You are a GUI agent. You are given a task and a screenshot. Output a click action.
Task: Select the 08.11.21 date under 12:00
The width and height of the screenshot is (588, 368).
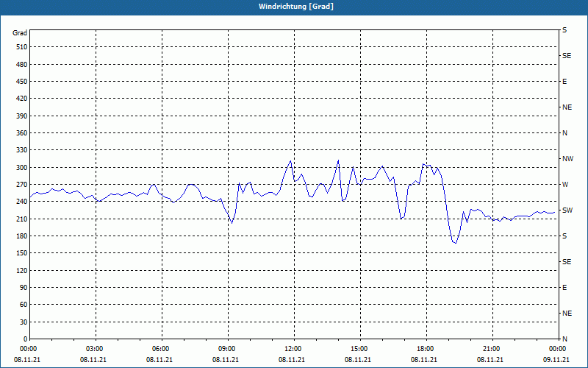click(x=291, y=360)
